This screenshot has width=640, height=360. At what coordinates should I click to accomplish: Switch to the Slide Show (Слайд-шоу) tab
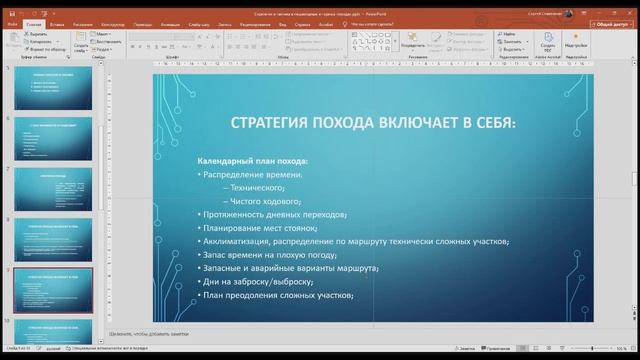pyautogui.click(x=199, y=24)
